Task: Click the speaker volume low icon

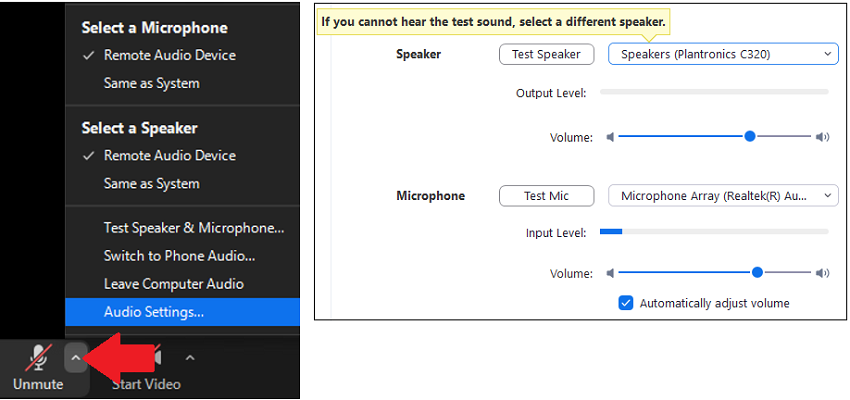Action: [x=610, y=137]
